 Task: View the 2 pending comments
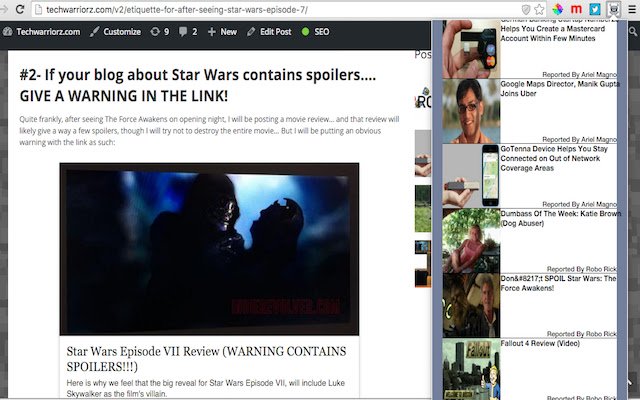coord(188,32)
